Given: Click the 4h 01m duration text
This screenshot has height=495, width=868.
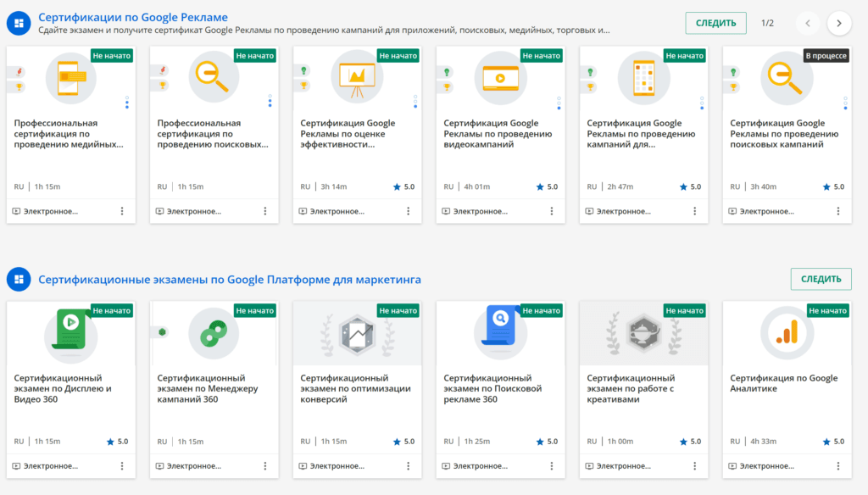Looking at the screenshot, I should pos(476,186).
